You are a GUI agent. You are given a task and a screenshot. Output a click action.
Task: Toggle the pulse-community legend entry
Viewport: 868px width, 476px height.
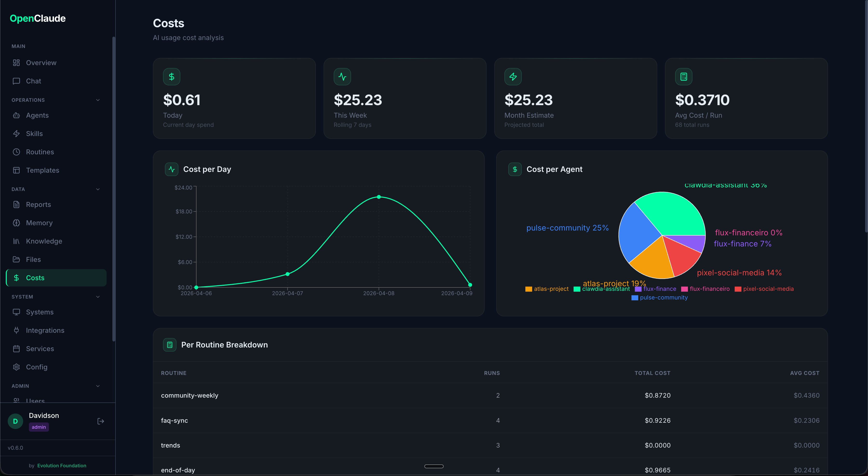(x=659, y=298)
